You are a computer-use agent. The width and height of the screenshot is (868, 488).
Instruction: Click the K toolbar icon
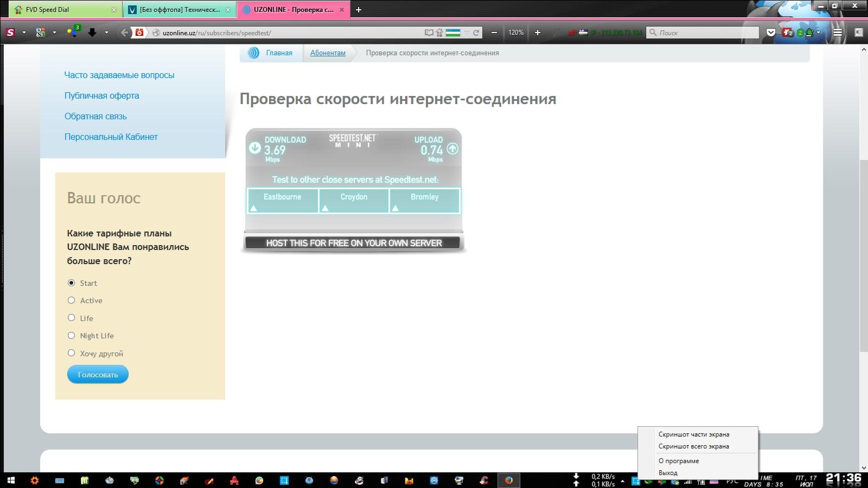tap(858, 33)
